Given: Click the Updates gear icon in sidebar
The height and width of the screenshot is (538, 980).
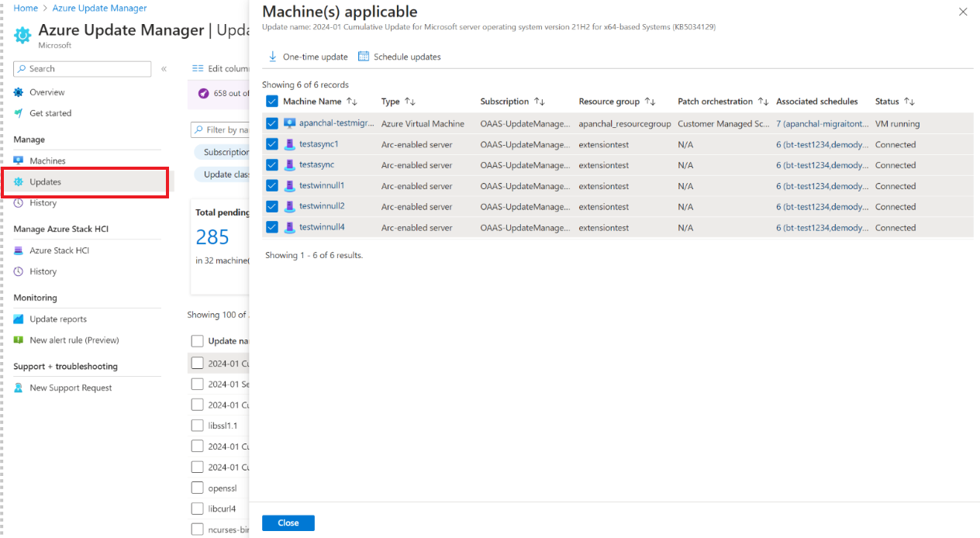Looking at the screenshot, I should click(19, 181).
